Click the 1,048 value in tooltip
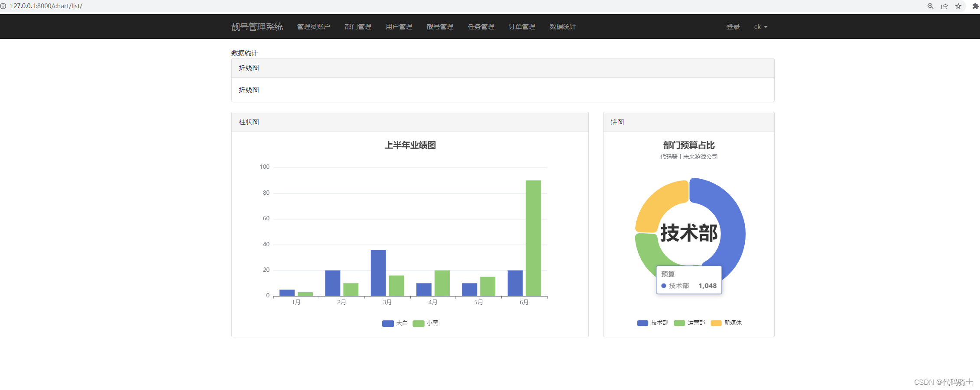This screenshot has height=390, width=980. 707,286
